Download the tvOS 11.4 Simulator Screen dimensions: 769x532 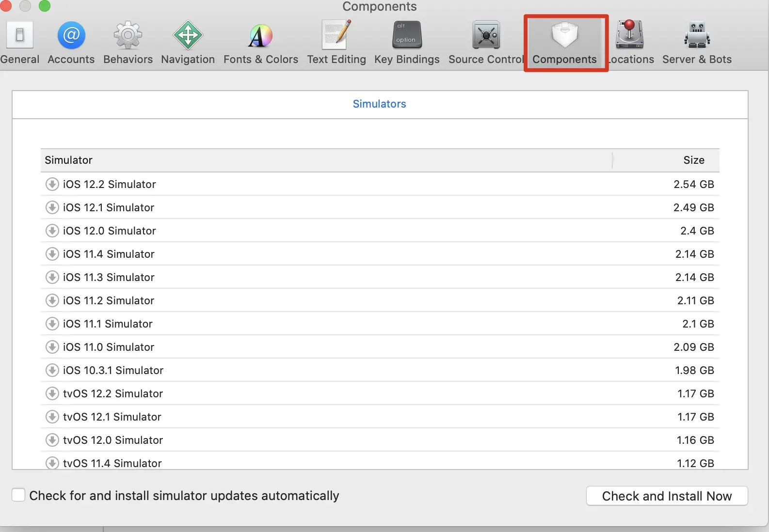click(52, 463)
